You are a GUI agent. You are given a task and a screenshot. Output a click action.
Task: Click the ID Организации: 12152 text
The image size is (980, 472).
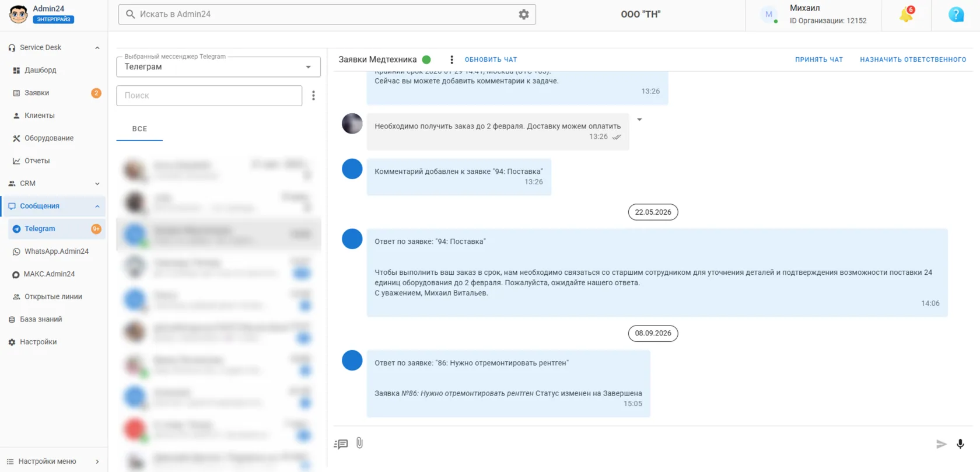[x=828, y=21]
